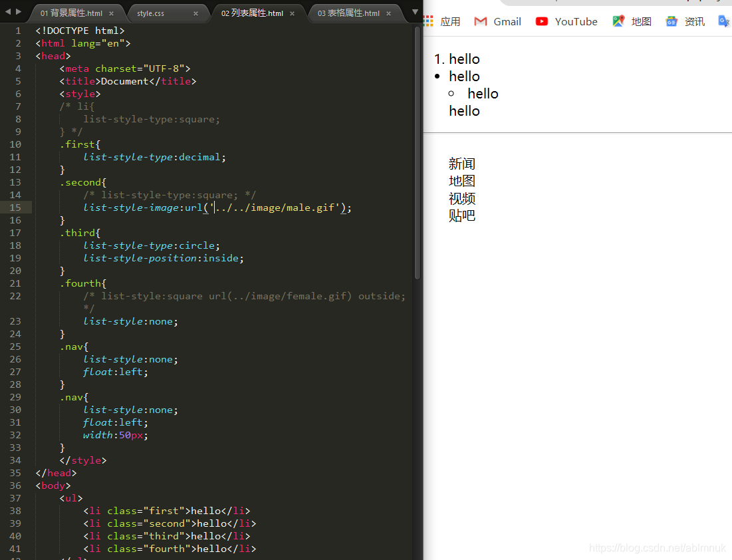Click the Google Translate bookmark icon
This screenshot has height=560, width=732.
(724, 21)
